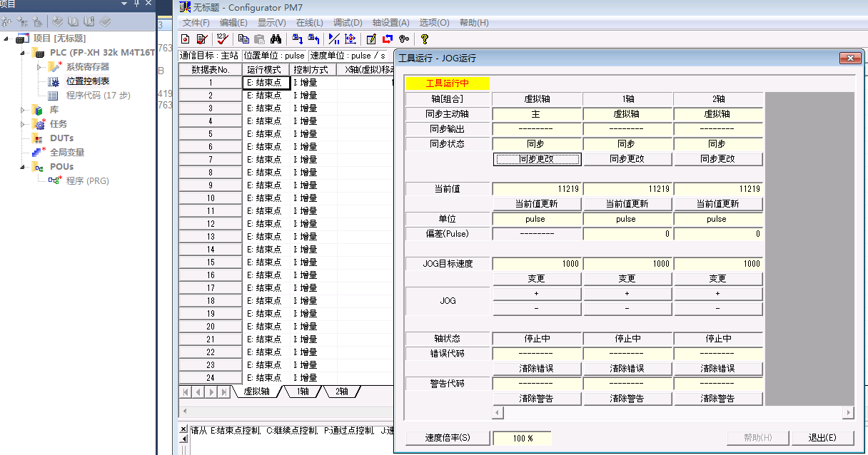Click the 123 checkmark toolbar icon
Viewport: 868px width, 455px height.
coord(222,39)
